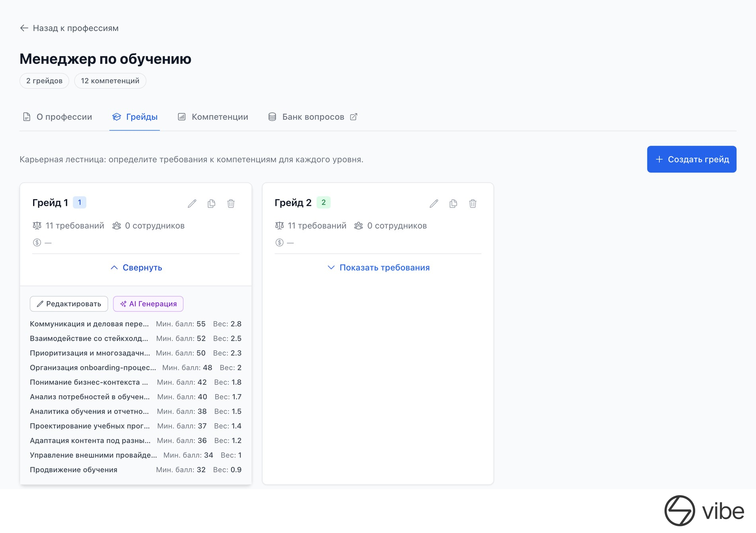Select row 'Продвижение обучения'

click(136, 470)
